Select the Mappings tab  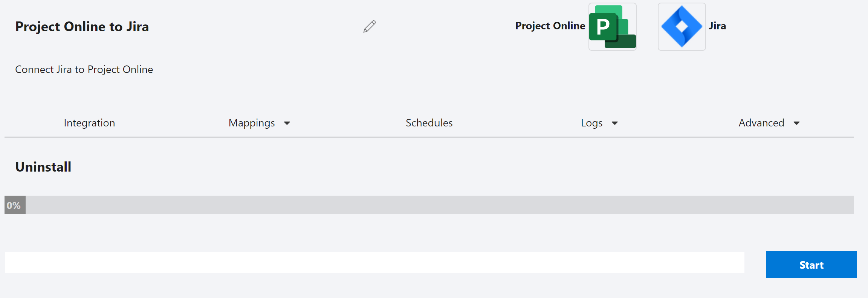coord(252,123)
